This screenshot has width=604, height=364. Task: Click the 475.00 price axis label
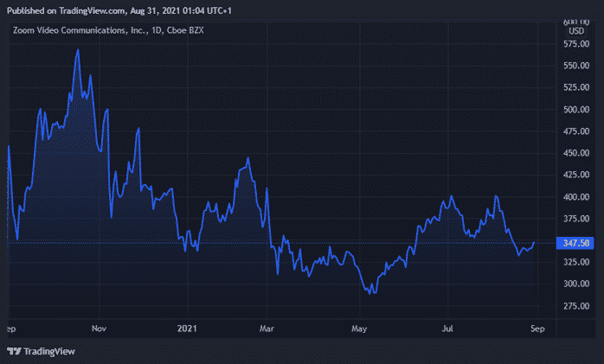[x=576, y=131]
